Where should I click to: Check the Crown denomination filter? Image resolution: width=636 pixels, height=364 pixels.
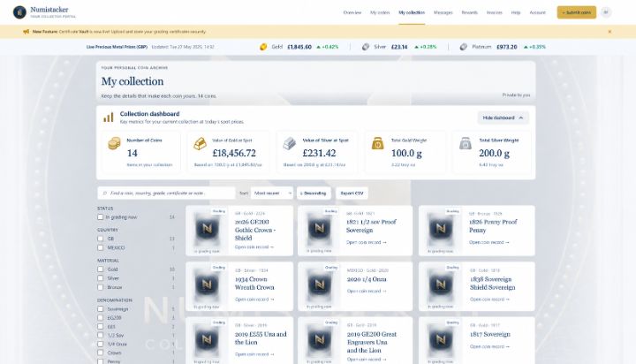(100, 353)
